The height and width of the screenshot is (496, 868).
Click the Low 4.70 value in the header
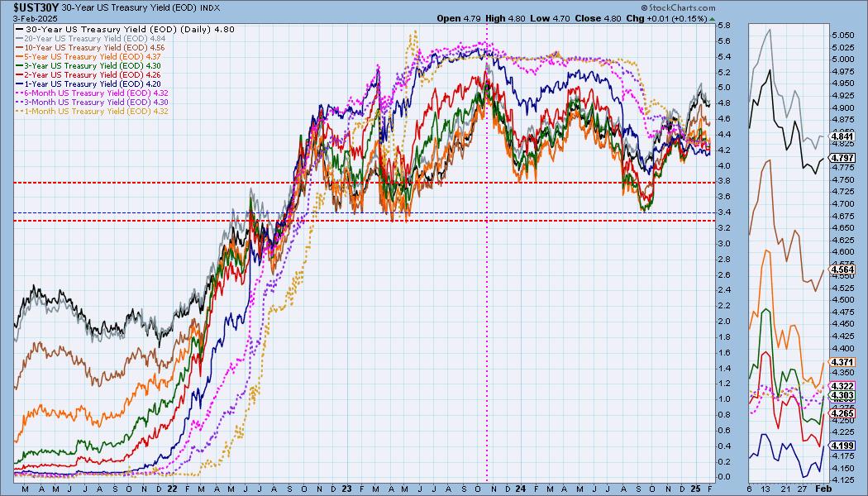coord(550,18)
